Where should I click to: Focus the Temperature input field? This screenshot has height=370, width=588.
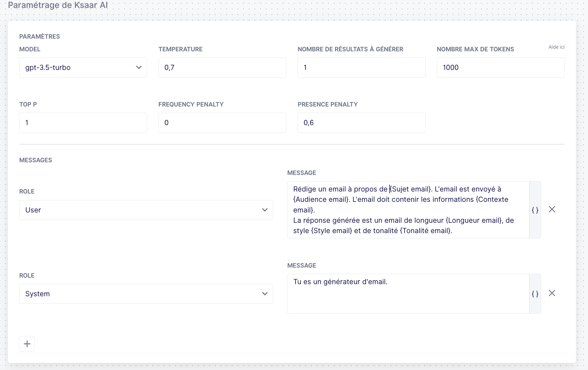pos(222,68)
